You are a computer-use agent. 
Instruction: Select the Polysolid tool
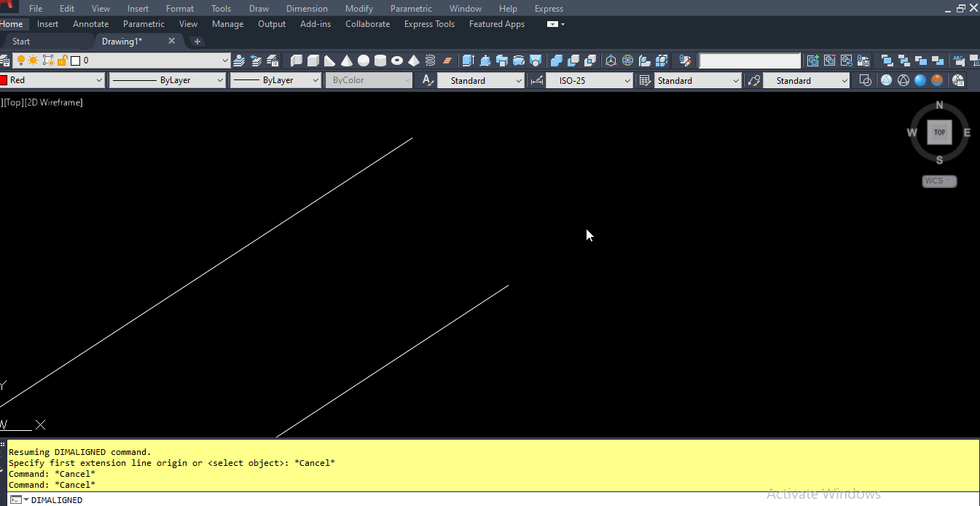click(297, 61)
